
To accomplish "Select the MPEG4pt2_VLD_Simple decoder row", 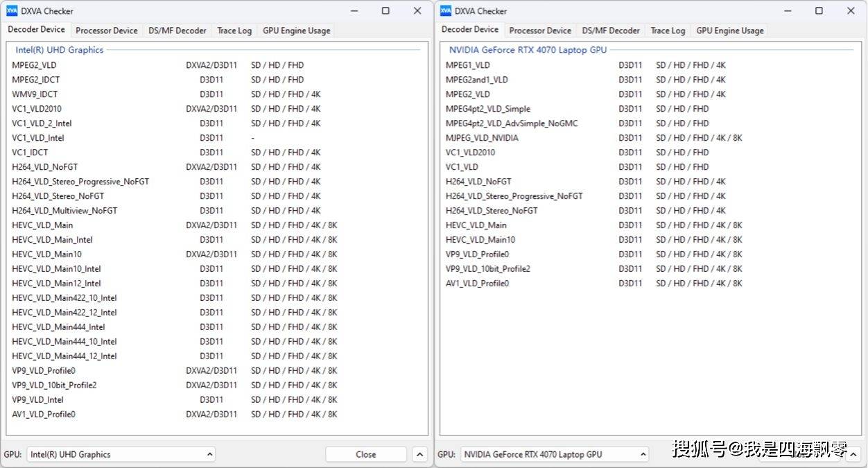I will pyautogui.click(x=650, y=109).
